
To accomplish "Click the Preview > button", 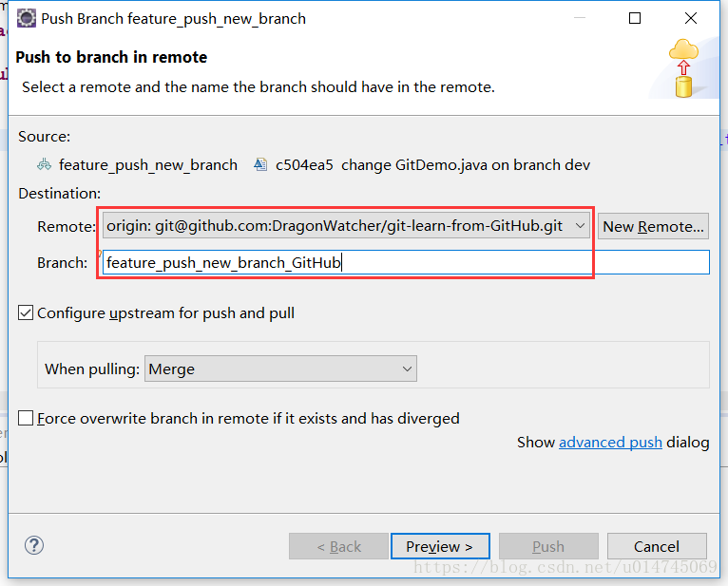I will [x=440, y=546].
